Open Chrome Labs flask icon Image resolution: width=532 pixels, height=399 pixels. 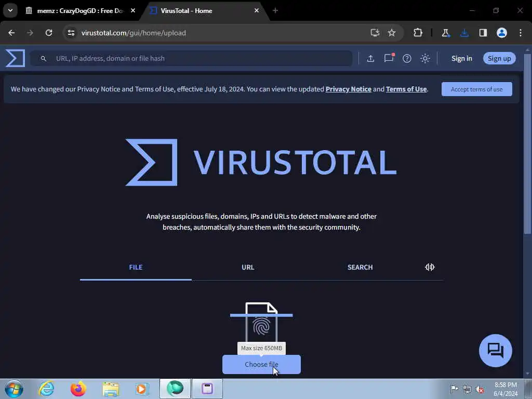[445, 33]
